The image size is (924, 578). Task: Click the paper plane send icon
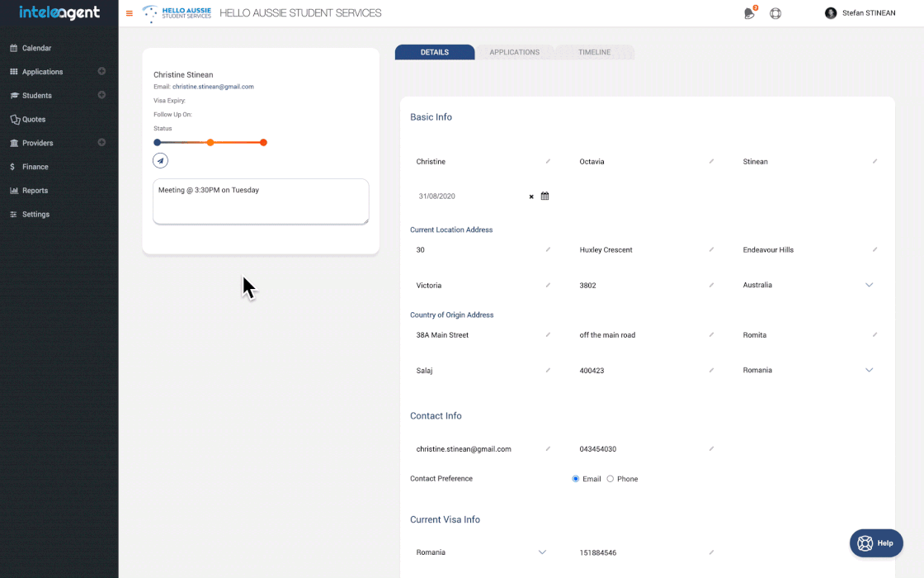tap(160, 161)
